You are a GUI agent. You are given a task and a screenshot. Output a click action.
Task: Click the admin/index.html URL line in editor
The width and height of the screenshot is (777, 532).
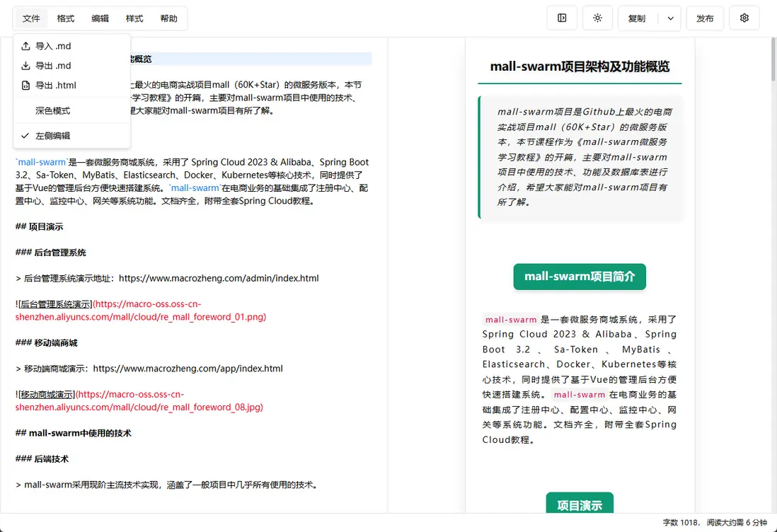click(167, 279)
